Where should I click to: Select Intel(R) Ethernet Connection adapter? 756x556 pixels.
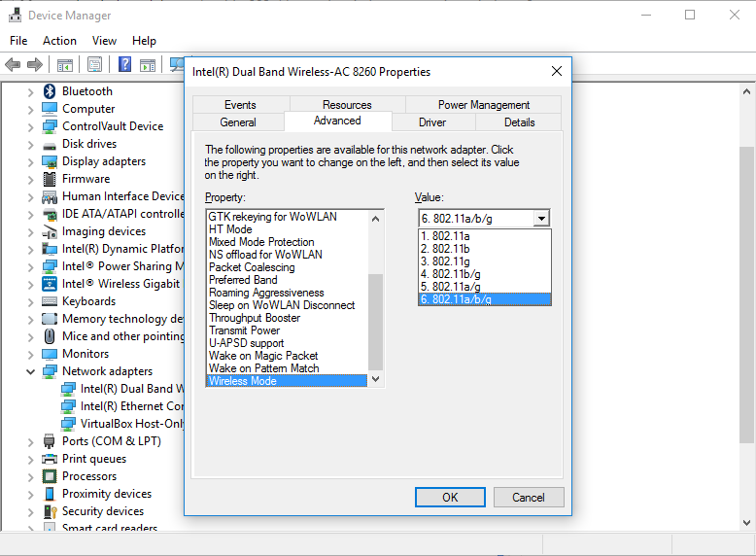[122, 406]
